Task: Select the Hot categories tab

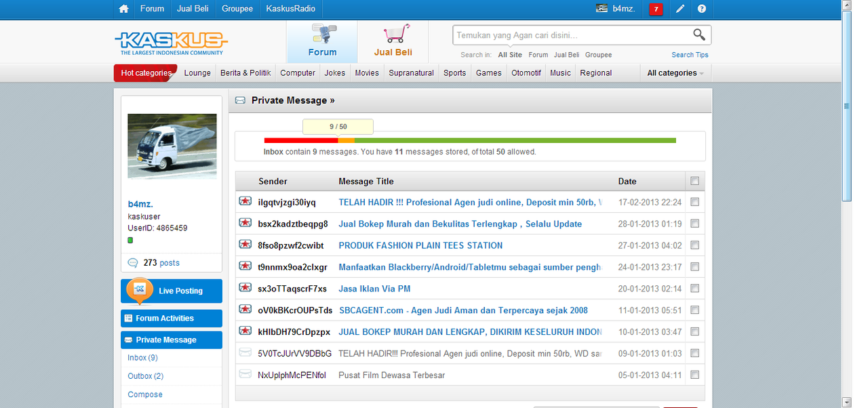Action: (146, 73)
